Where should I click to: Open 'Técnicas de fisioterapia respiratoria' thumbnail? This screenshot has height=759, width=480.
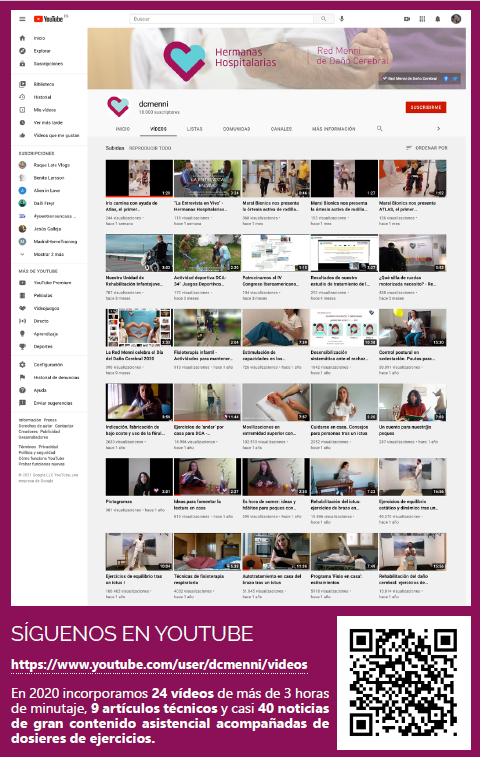click(x=208, y=552)
